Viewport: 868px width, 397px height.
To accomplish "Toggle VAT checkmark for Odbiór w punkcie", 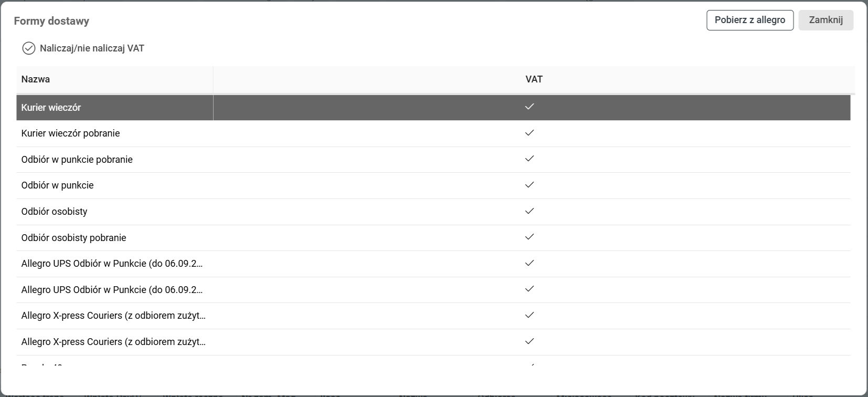I will (x=530, y=185).
